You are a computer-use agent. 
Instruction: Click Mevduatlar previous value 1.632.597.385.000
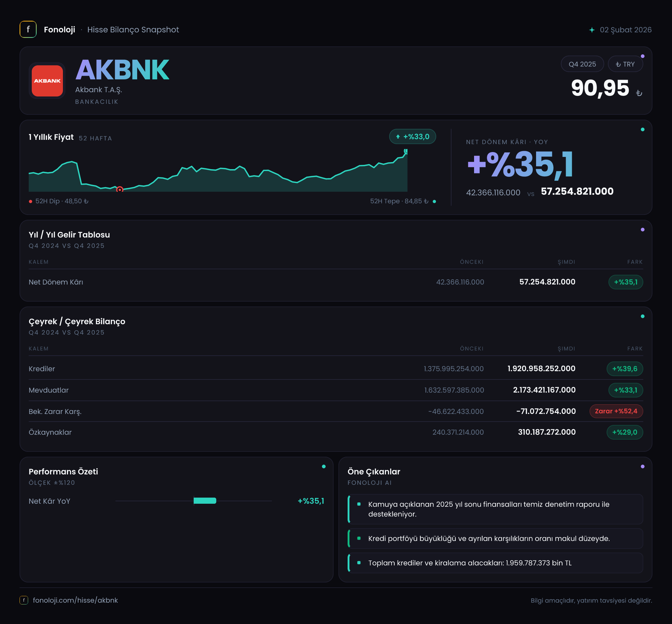click(454, 390)
